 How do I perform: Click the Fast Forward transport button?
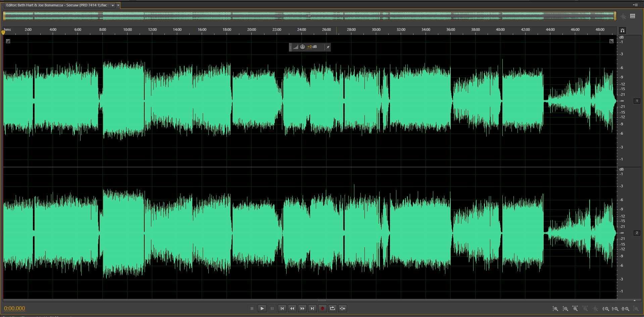coord(302,308)
